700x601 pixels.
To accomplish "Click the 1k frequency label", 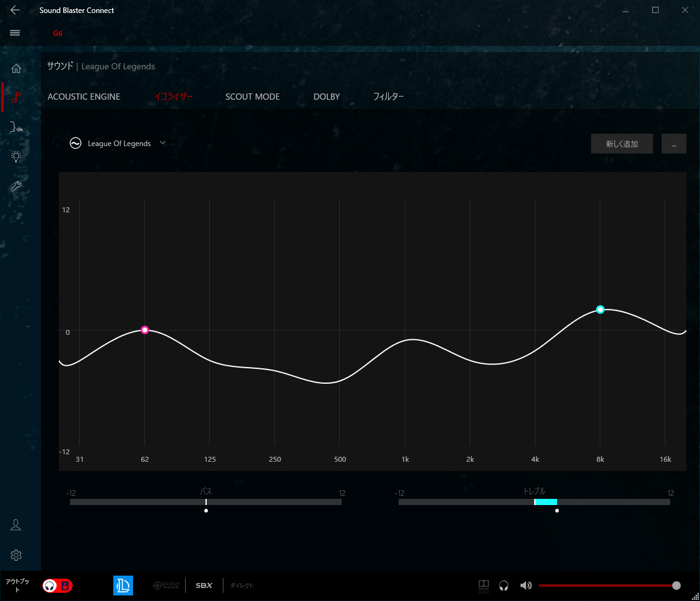I will click(x=405, y=459).
